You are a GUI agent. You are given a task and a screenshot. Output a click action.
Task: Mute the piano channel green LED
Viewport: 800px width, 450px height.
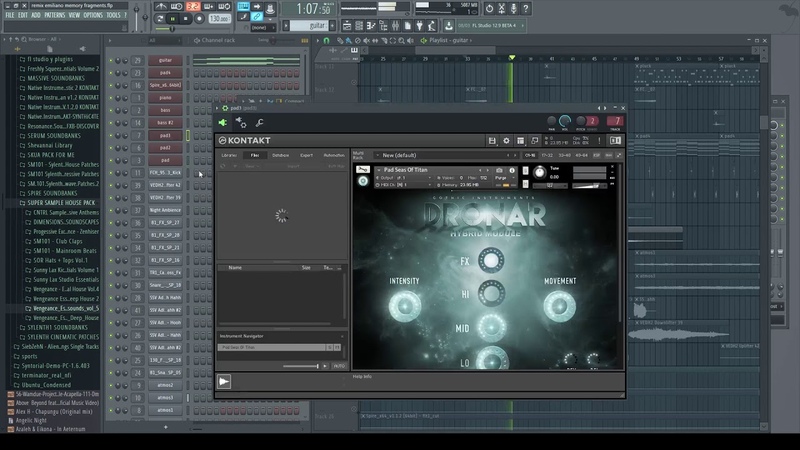click(110, 98)
